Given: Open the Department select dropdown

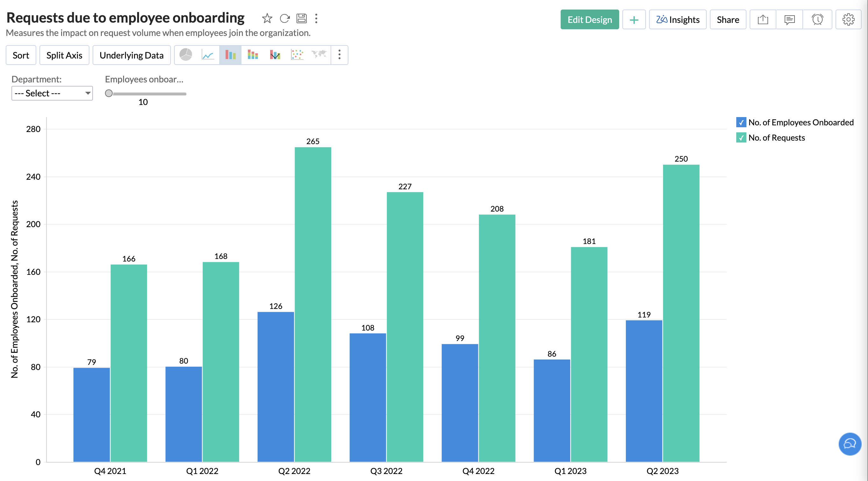Looking at the screenshot, I should (x=52, y=93).
